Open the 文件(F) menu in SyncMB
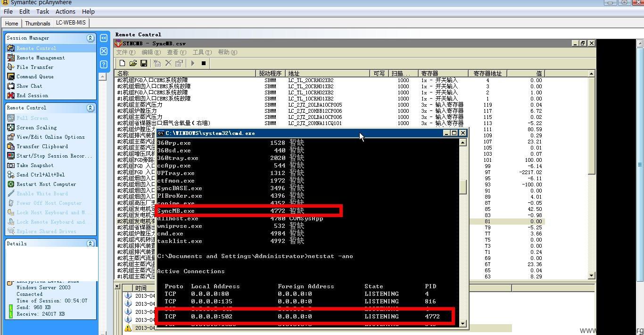644x335 pixels. click(x=126, y=52)
